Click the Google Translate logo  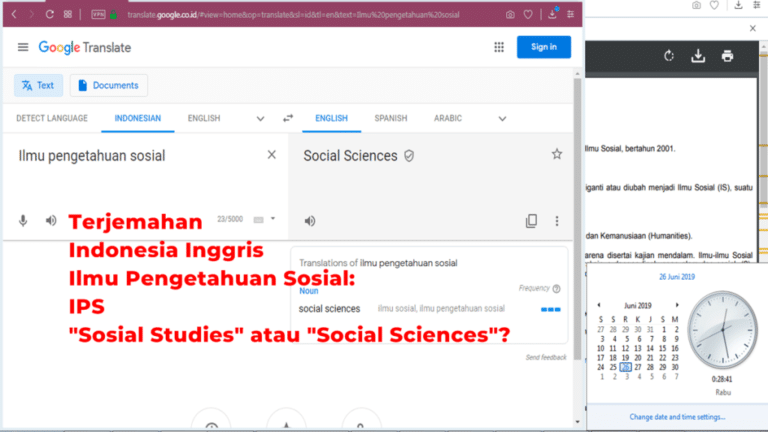tap(85, 48)
